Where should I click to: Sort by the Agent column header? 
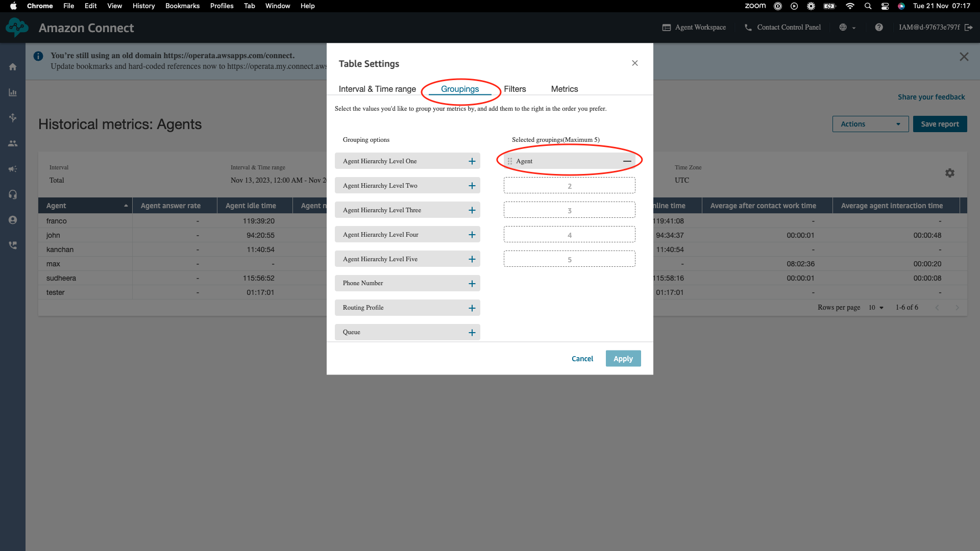coord(85,206)
